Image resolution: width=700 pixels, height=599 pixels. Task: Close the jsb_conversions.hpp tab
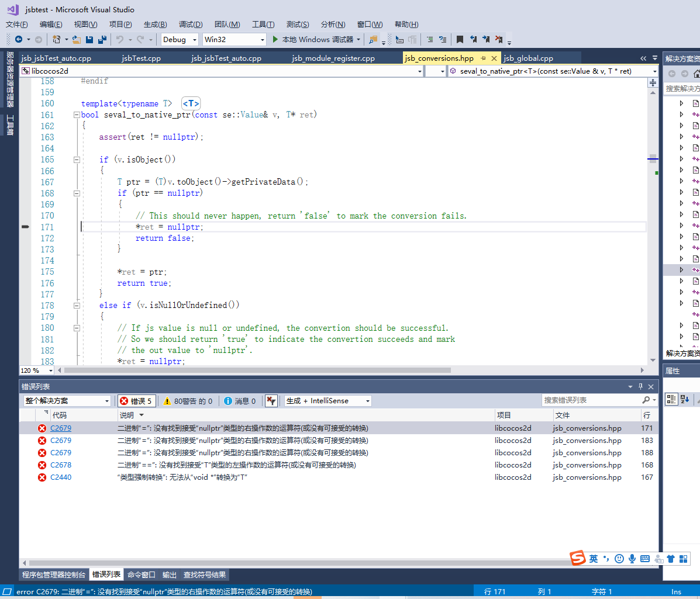(494, 58)
